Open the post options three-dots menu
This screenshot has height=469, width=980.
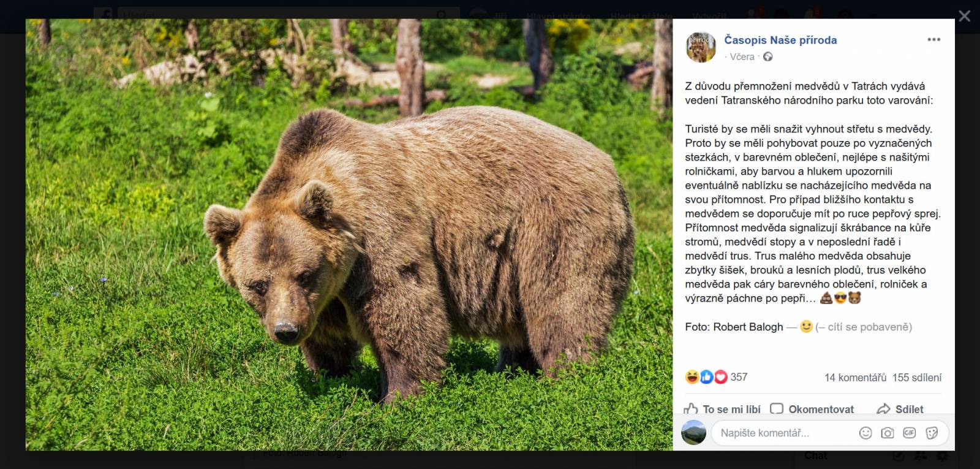(x=933, y=40)
